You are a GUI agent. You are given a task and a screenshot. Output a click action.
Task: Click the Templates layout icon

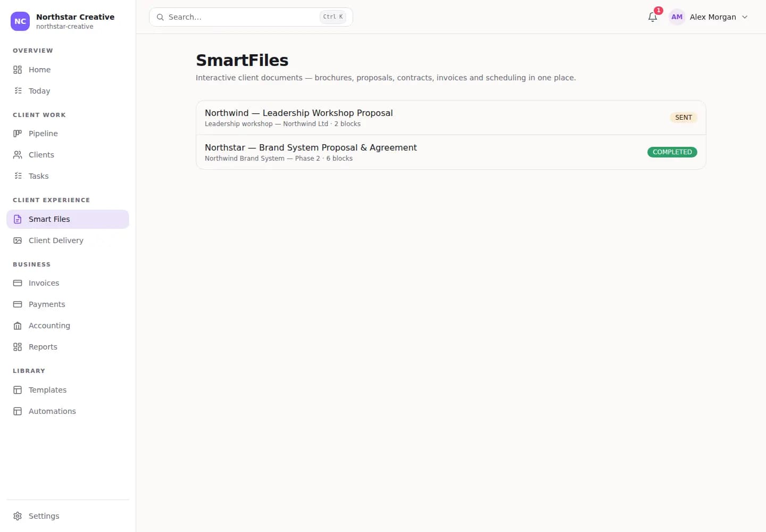(18, 390)
